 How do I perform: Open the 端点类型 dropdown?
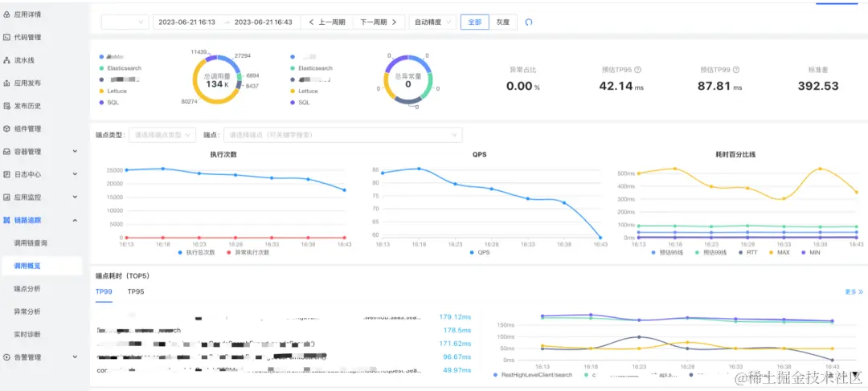(x=162, y=134)
